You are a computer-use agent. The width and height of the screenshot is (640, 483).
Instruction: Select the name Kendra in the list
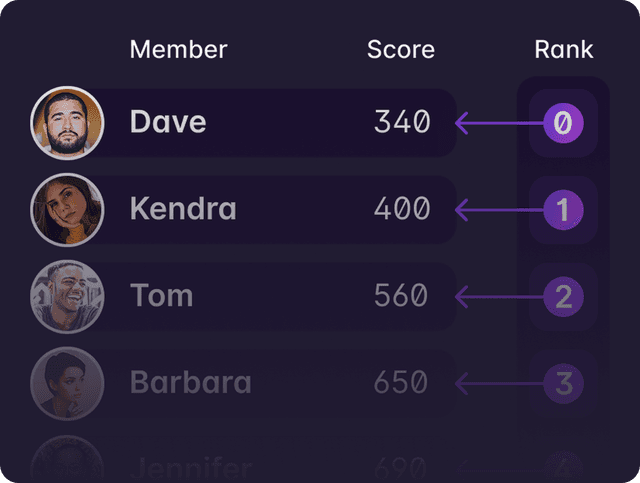[183, 210]
